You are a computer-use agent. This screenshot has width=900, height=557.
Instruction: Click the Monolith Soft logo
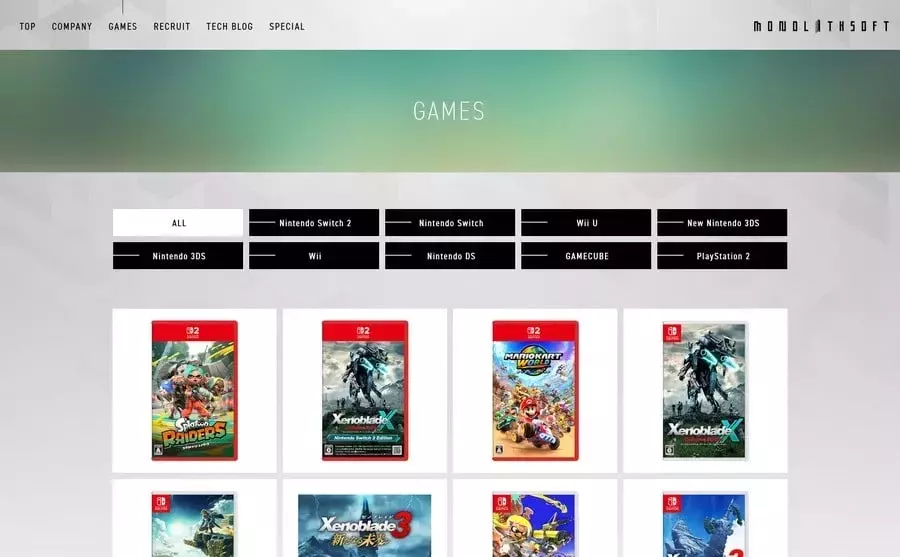pos(821,26)
